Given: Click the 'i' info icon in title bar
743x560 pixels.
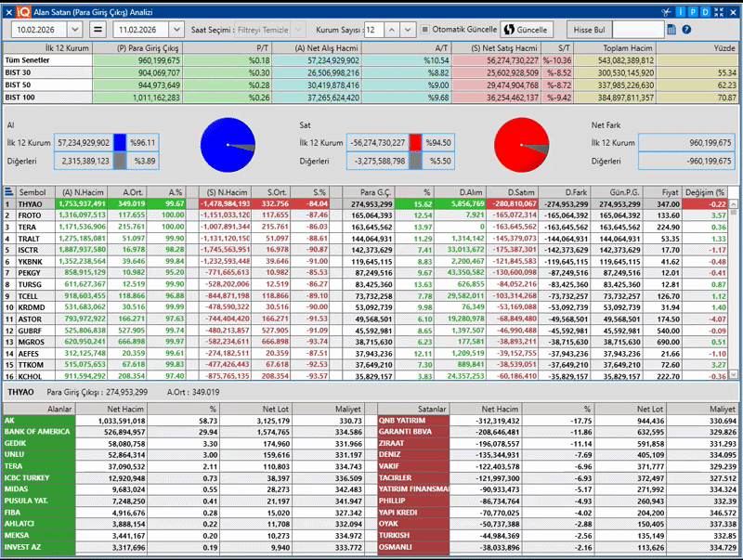Looking at the screenshot, I should click(x=679, y=11).
